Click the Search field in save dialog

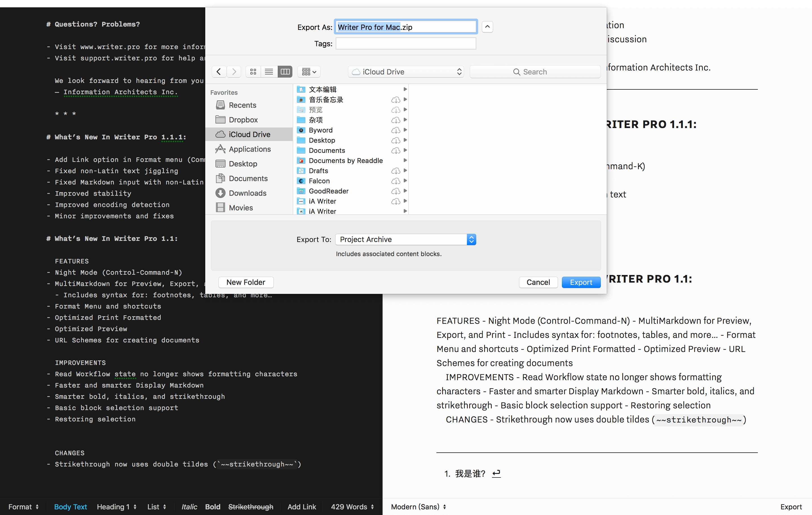pyautogui.click(x=535, y=72)
